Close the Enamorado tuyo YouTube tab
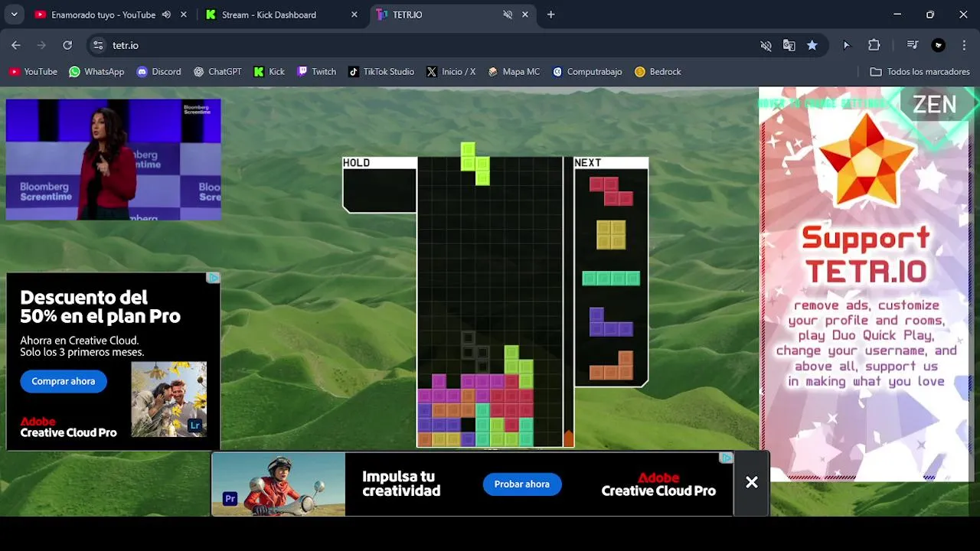 (184, 15)
